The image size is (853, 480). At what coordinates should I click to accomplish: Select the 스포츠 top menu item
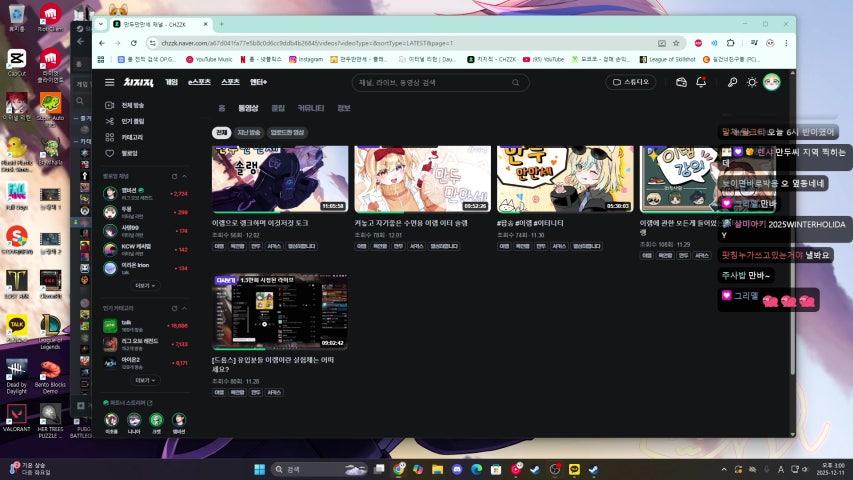tap(230, 82)
